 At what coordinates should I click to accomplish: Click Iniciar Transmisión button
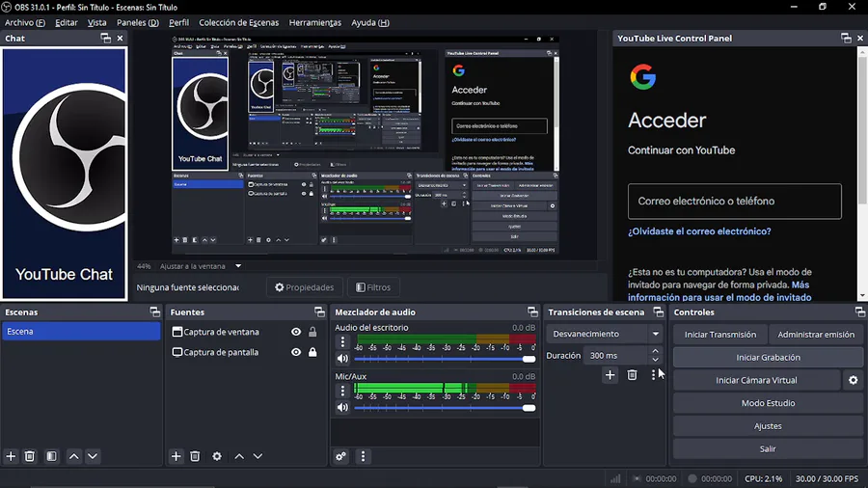720,335
